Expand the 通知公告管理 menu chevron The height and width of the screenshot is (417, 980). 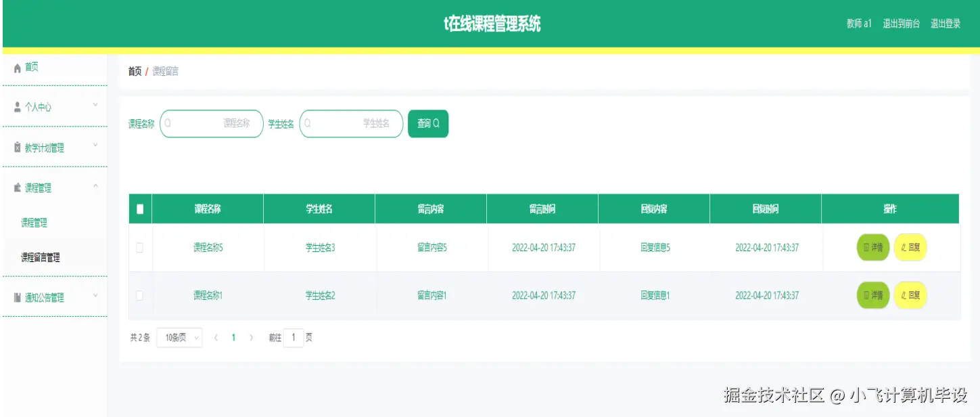[x=95, y=295]
